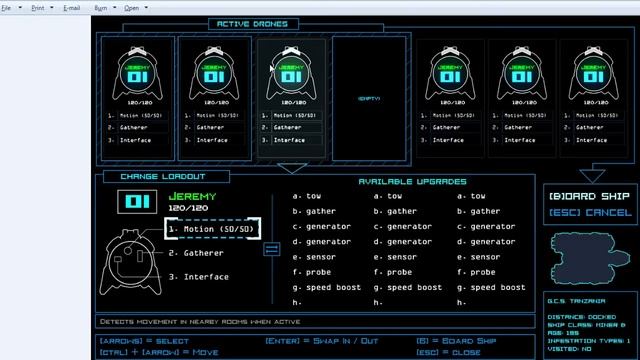Screen dimensions: 640x360
Task: Choose 'f. probe' in the middle upgrades column
Action: point(393,272)
